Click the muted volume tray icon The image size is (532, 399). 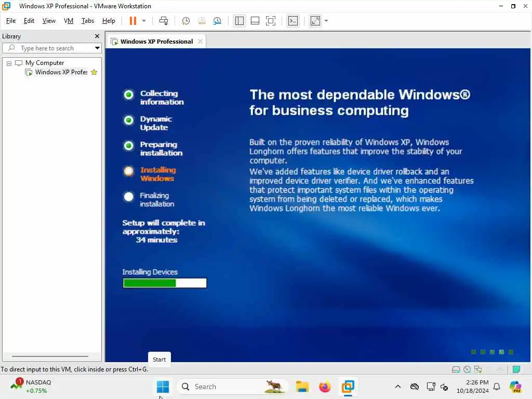coord(444,387)
